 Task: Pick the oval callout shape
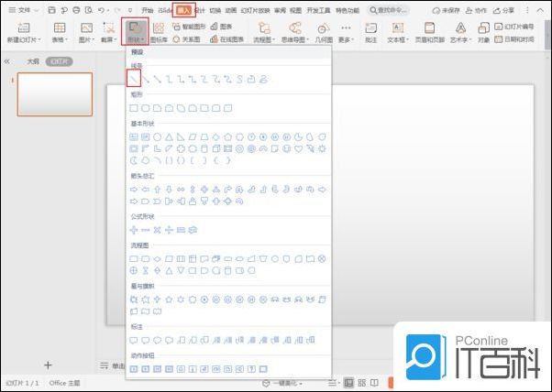[x=158, y=340]
